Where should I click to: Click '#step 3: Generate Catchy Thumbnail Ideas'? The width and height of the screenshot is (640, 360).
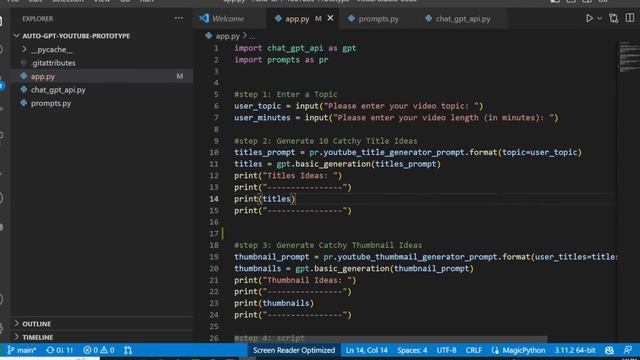tap(328, 245)
